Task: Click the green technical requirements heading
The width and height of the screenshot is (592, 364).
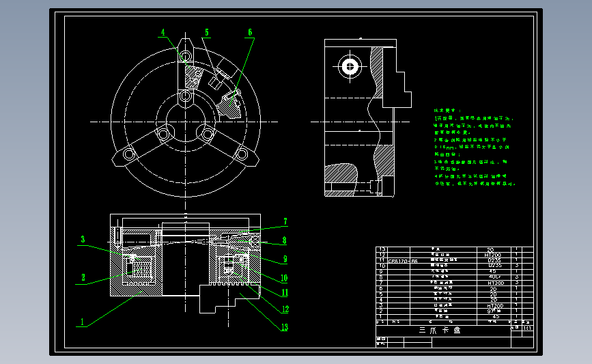Action: [x=447, y=111]
